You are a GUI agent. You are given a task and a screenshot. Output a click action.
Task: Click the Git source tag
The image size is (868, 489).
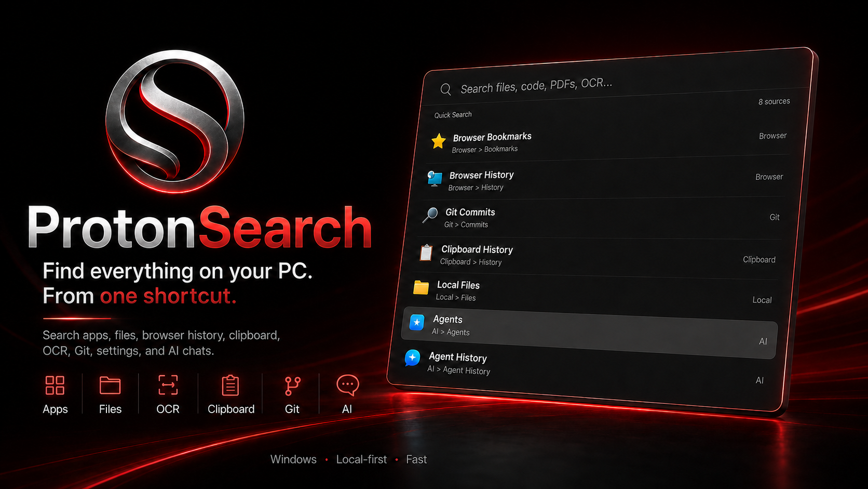point(775,217)
